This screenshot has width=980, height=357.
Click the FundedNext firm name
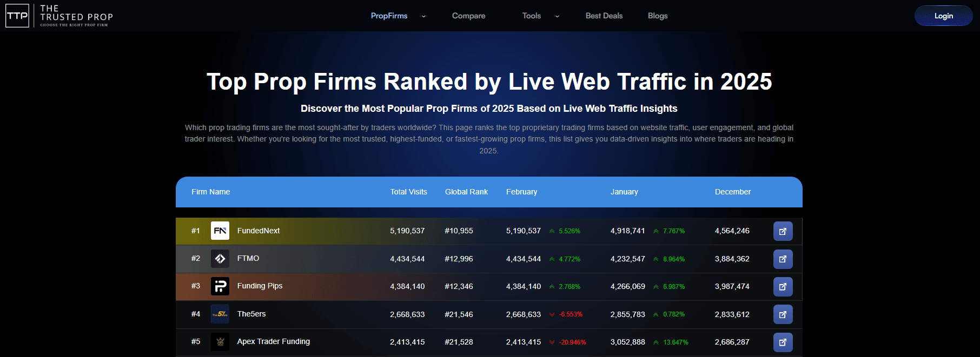click(259, 231)
